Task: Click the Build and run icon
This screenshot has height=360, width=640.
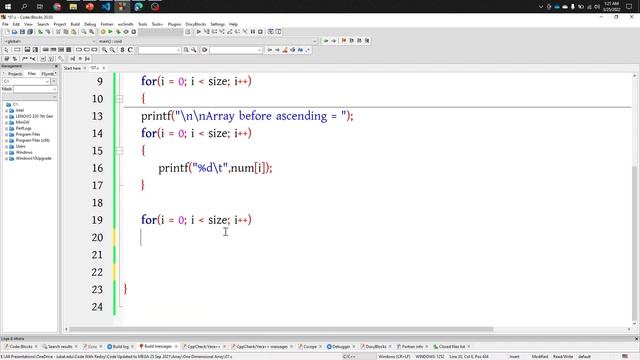Action: [x=118, y=32]
